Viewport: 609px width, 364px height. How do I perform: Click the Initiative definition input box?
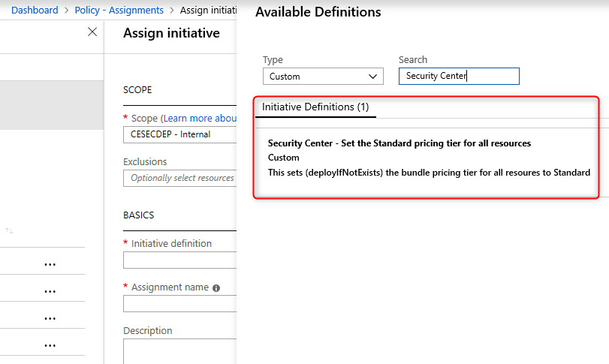click(179, 260)
